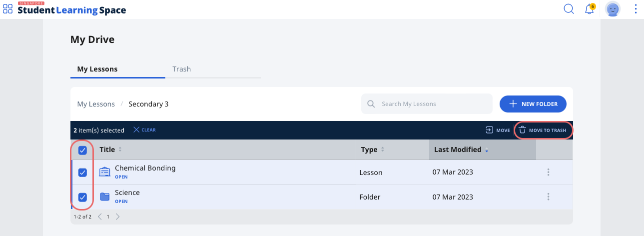Click the Chemical Bonding lesson icon
The height and width of the screenshot is (236, 644).
(104, 172)
